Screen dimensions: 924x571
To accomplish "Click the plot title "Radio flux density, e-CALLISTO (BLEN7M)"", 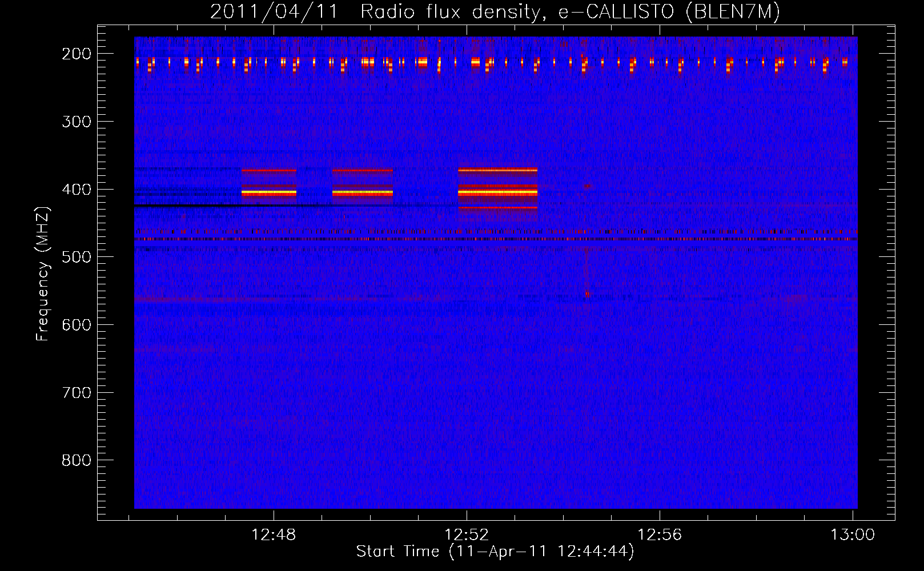I will [570, 11].
